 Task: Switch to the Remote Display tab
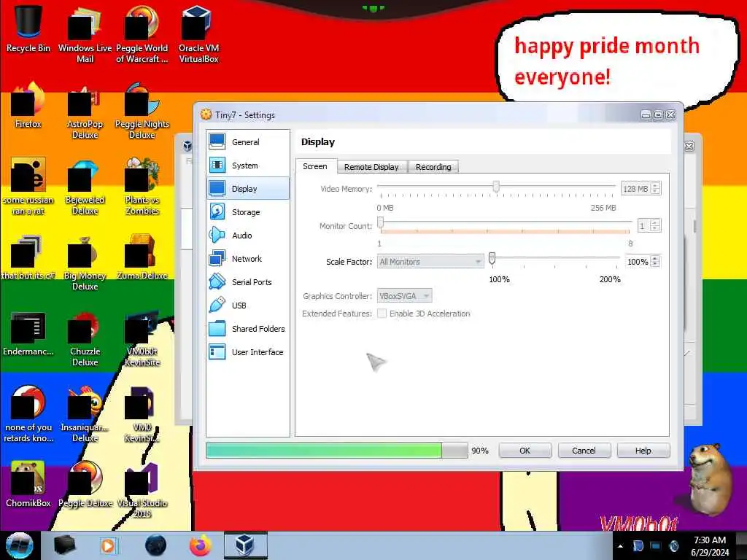(371, 167)
